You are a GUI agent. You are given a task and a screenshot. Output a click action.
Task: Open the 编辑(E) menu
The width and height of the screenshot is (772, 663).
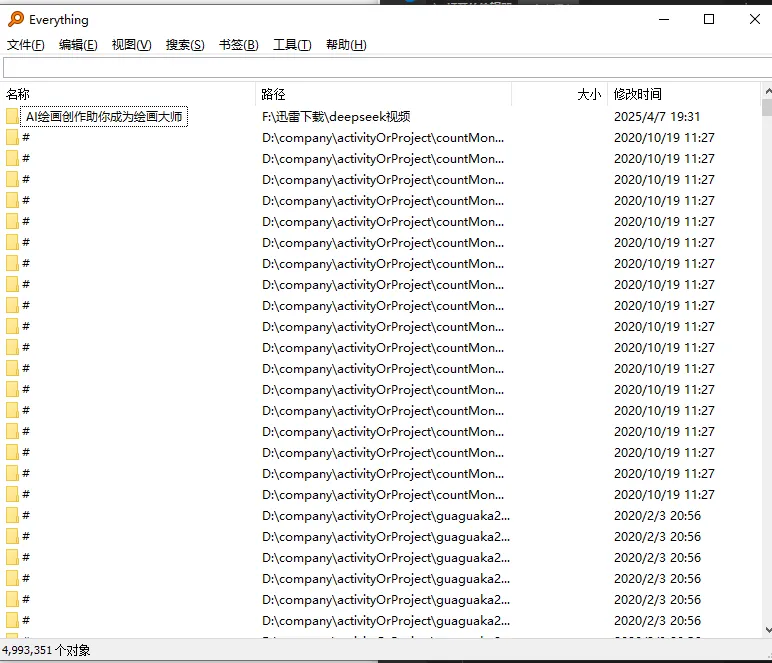click(x=78, y=45)
